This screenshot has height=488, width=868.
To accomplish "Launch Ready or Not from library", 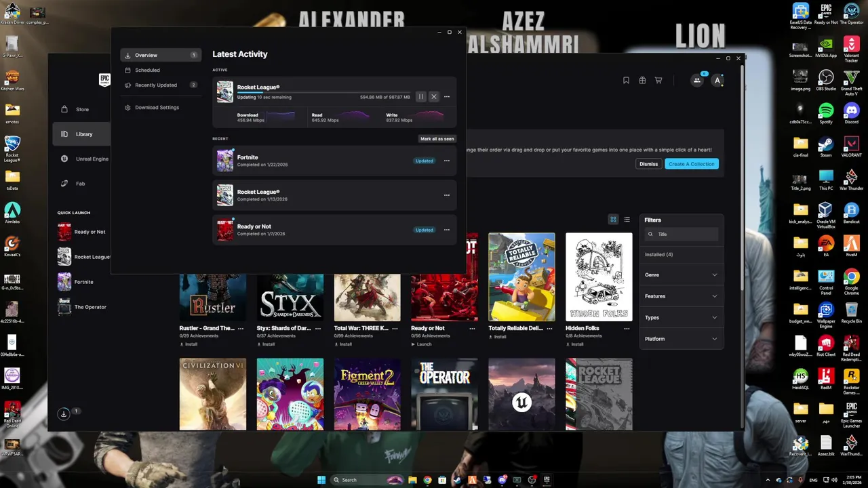I will pos(421,344).
